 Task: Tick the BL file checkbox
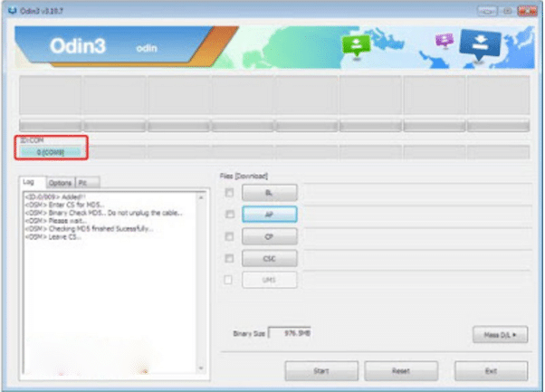[229, 193]
